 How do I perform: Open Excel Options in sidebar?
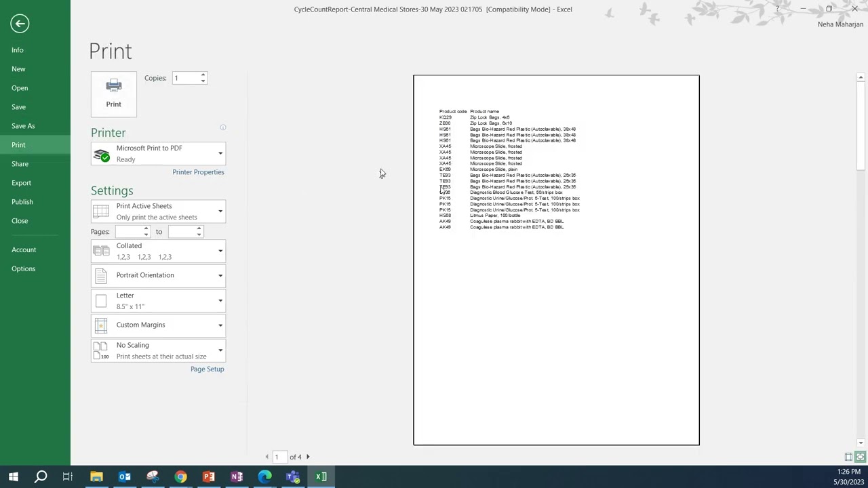click(35, 269)
